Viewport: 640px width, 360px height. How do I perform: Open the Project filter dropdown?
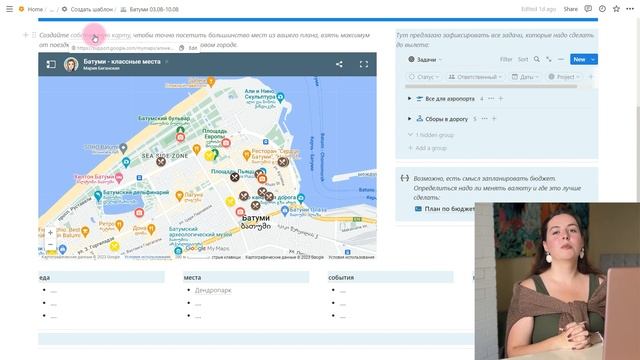[564, 77]
